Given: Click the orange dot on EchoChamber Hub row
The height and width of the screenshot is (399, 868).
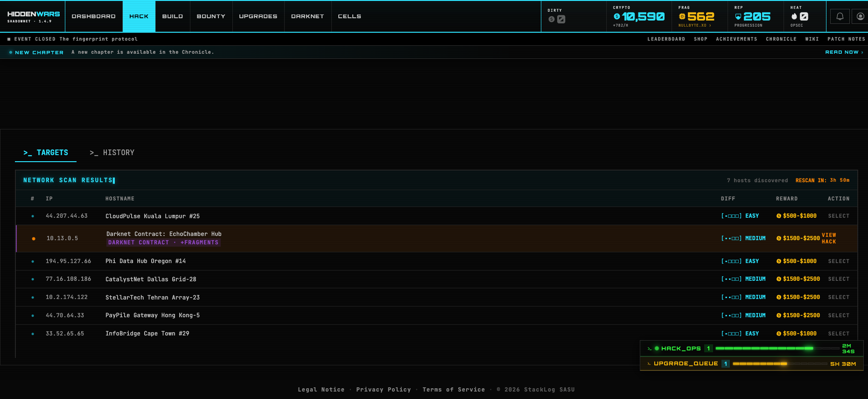Looking at the screenshot, I should [34, 239].
